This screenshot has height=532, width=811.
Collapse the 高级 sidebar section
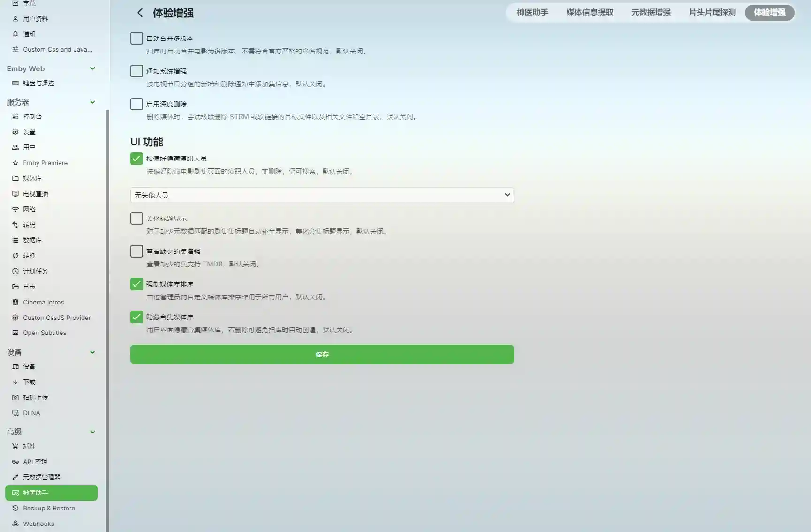(92, 432)
